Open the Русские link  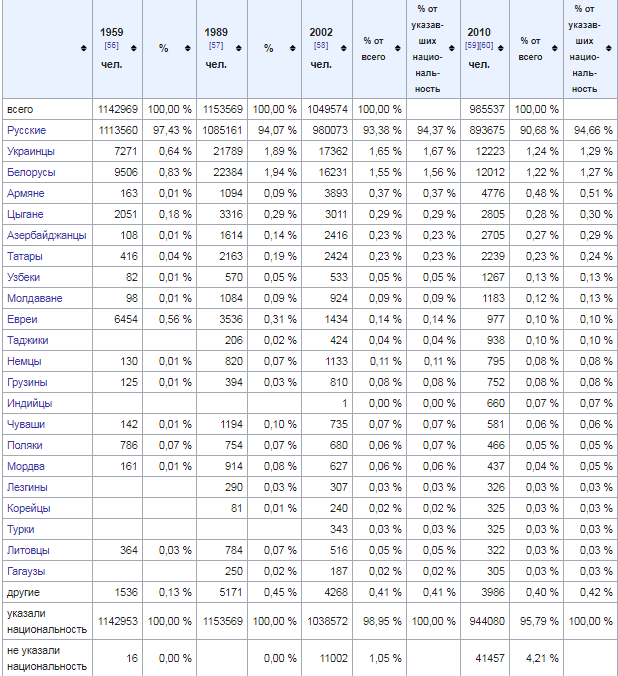pos(26,130)
